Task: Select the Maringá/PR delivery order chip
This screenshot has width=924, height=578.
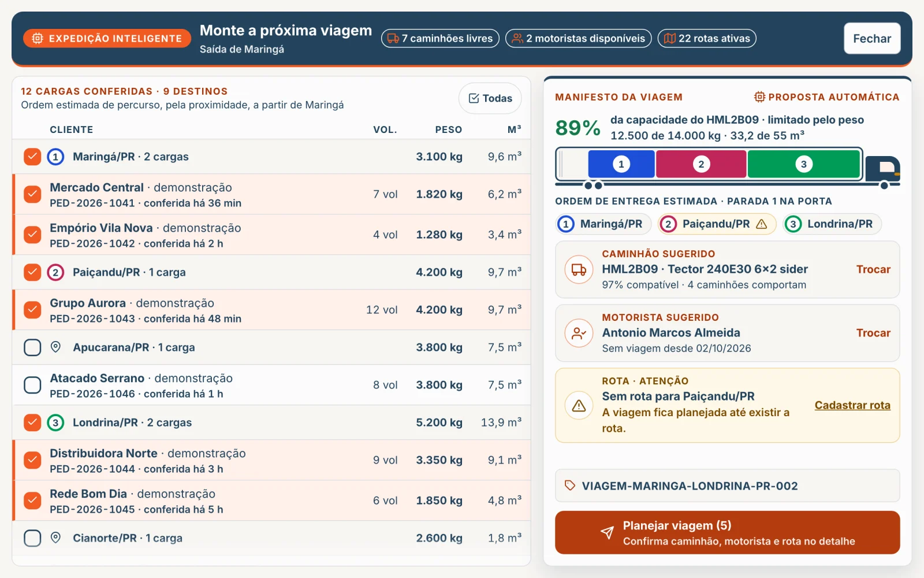Action: coord(603,224)
